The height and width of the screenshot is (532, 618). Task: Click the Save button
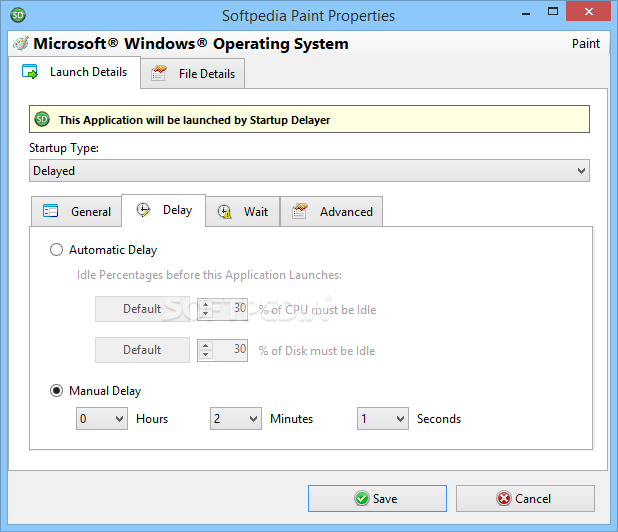pos(377,499)
